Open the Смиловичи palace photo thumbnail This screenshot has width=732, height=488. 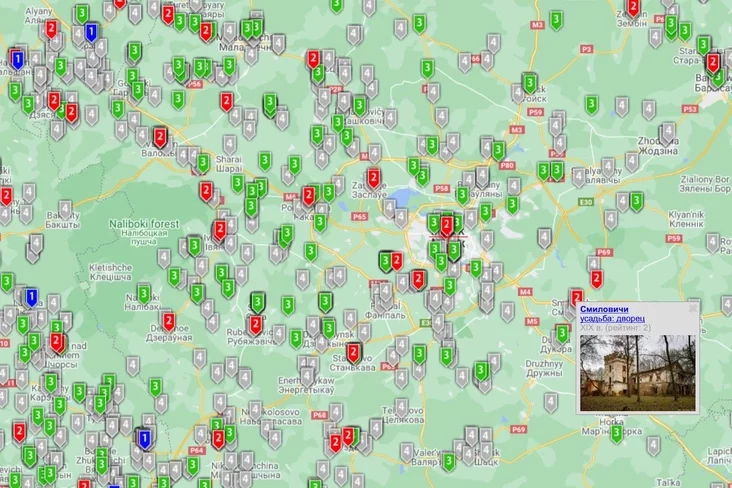637,371
